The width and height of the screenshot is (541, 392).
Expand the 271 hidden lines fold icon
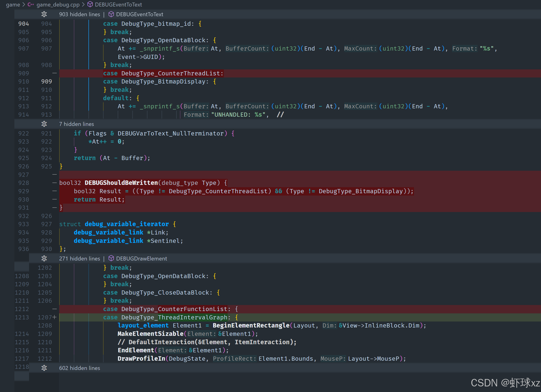coord(44,259)
